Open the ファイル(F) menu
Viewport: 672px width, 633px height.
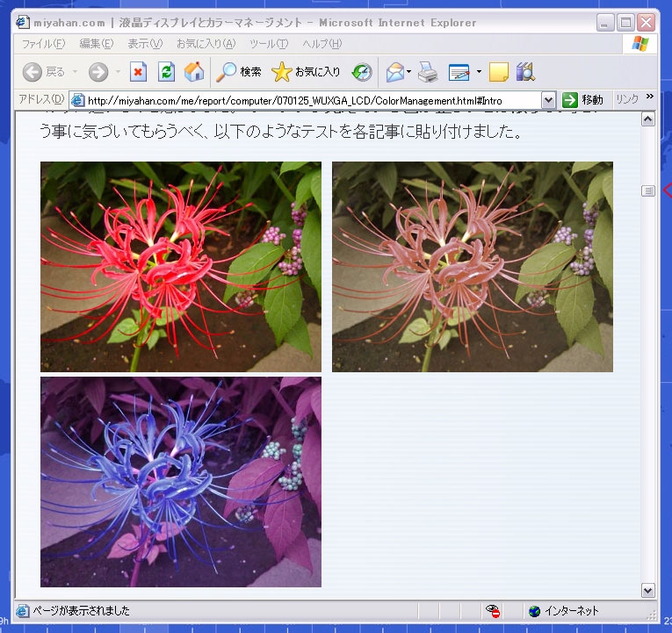point(44,44)
